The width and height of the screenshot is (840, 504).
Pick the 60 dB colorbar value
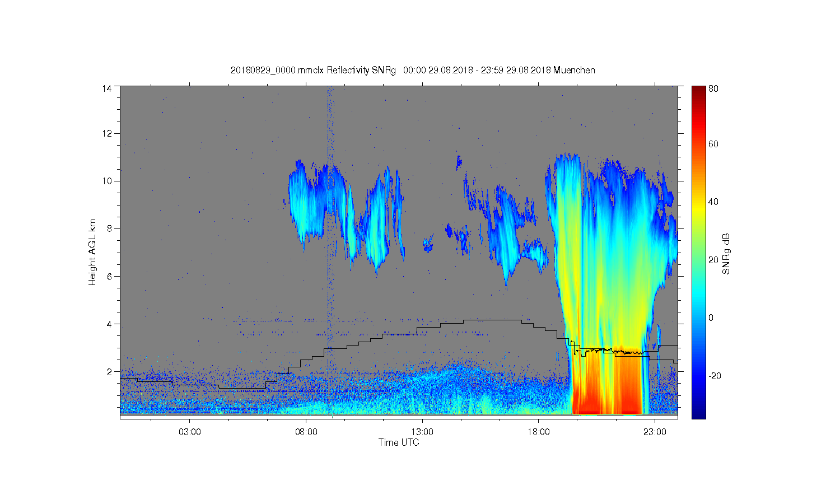[713, 144]
